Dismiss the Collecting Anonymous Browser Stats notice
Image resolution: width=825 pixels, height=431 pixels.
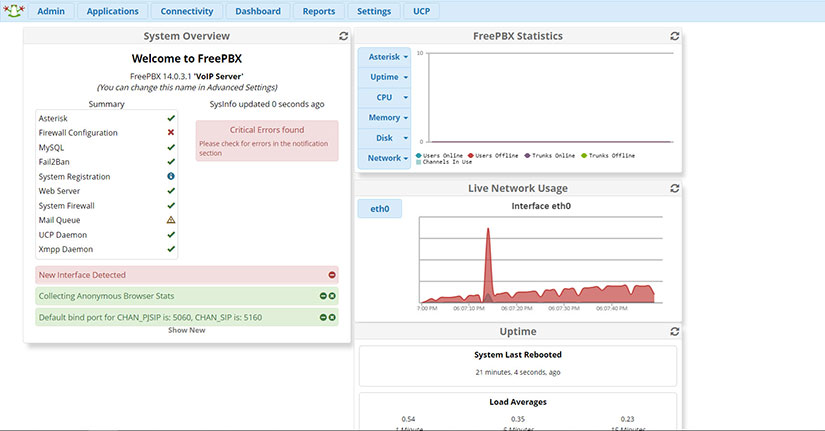click(x=333, y=296)
